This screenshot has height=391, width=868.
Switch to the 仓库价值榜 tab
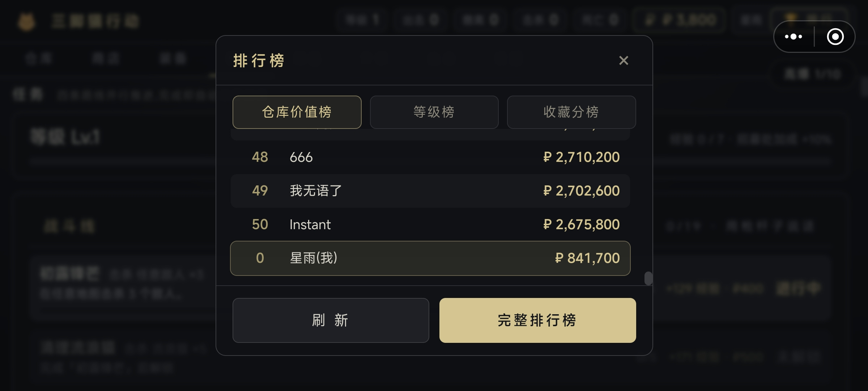(297, 112)
